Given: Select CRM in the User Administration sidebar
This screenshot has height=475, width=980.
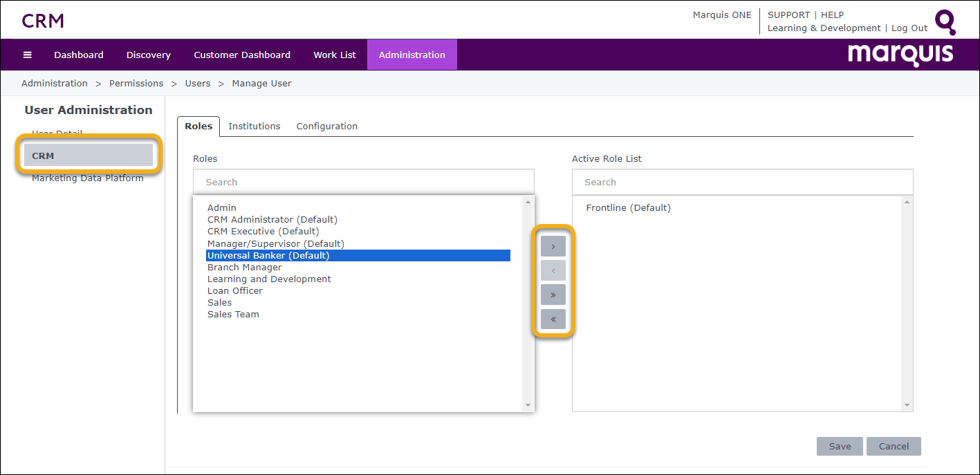Looking at the screenshot, I should click(89, 156).
